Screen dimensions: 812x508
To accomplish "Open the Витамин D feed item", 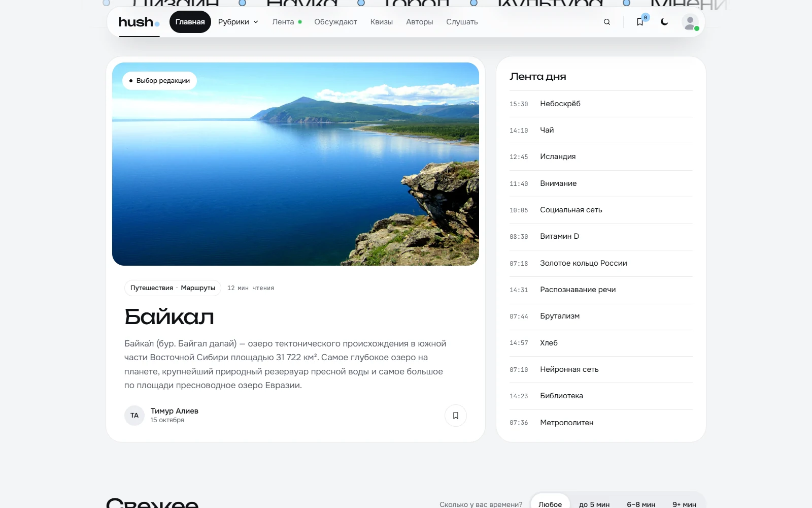I will pyautogui.click(x=601, y=236).
